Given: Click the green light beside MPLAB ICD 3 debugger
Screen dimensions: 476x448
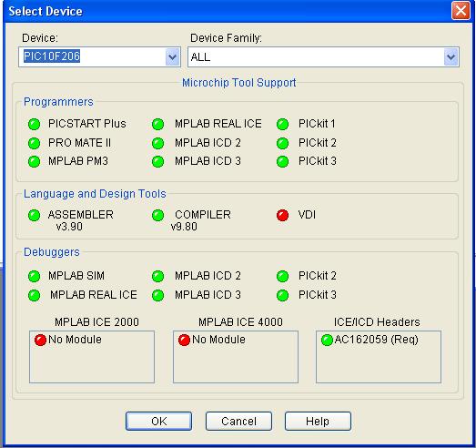Looking at the screenshot, I should tap(157, 295).
